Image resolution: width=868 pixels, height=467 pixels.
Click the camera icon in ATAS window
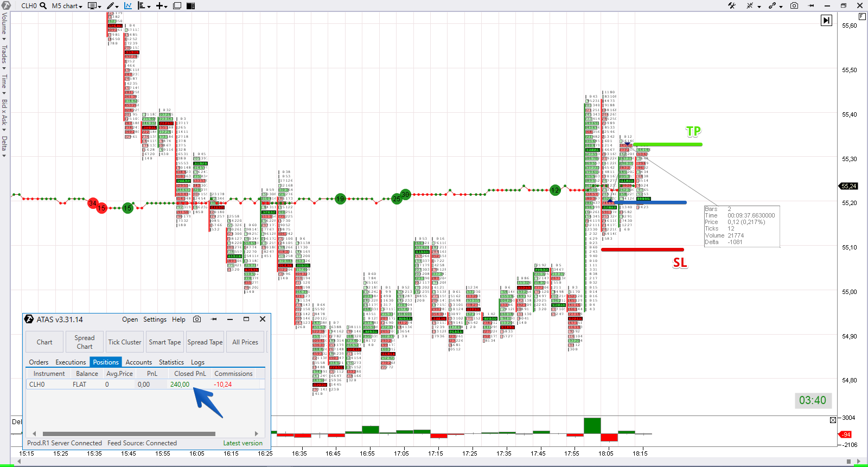(x=197, y=319)
